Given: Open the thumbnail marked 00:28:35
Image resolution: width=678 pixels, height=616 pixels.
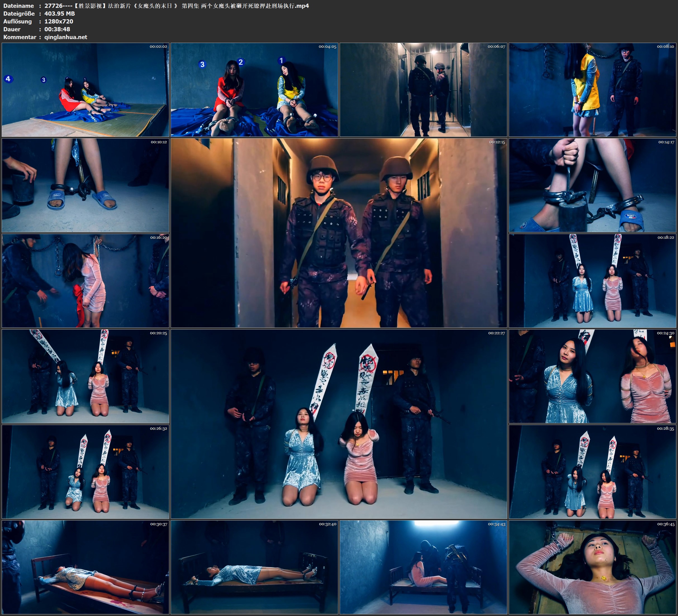Looking at the screenshot, I should pos(592,472).
